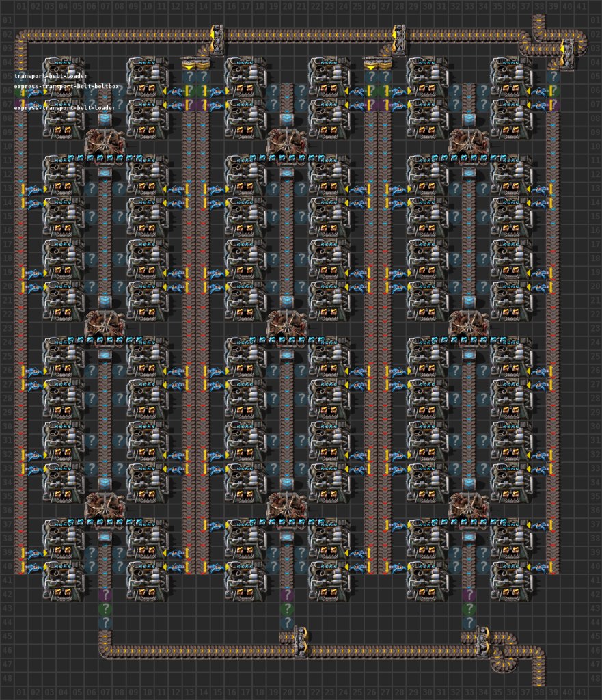This screenshot has width=602, height=700.
Task: Select the yellow loader at column 13 row 04
Action: click(189, 63)
